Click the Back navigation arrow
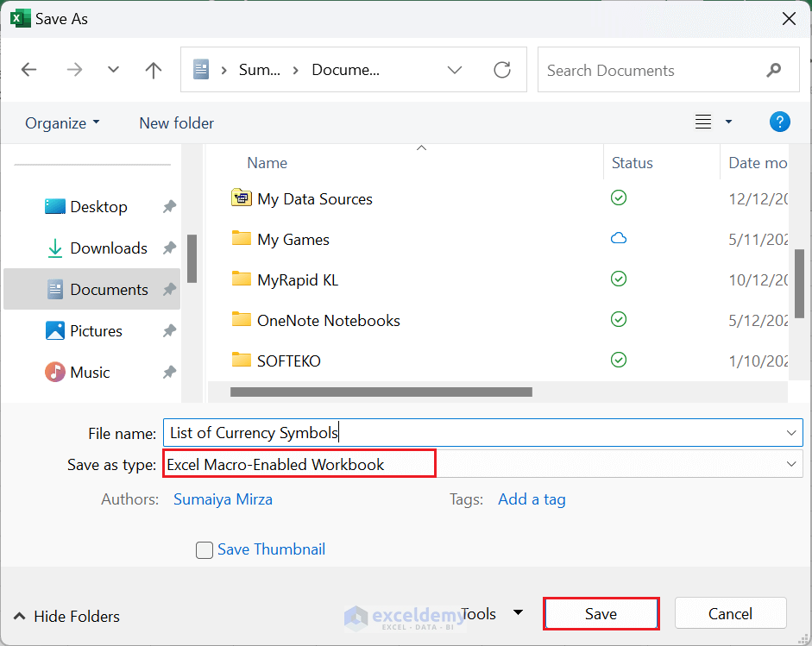The image size is (812, 646). pos(29,71)
